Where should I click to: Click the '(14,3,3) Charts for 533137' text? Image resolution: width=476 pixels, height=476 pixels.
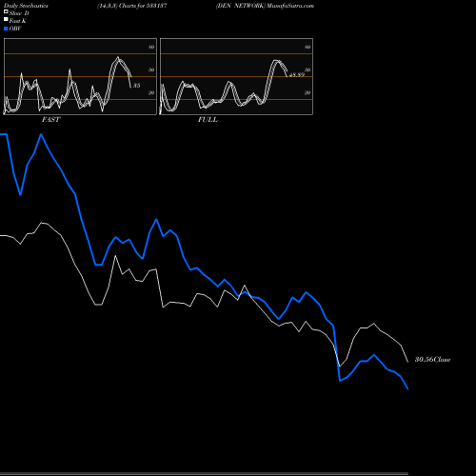pos(132,6)
